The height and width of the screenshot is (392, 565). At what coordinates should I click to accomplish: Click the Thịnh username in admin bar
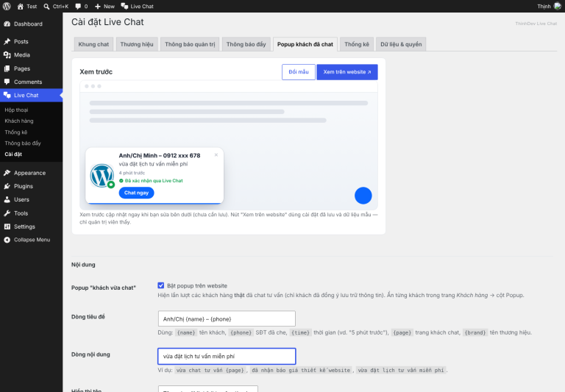click(544, 6)
